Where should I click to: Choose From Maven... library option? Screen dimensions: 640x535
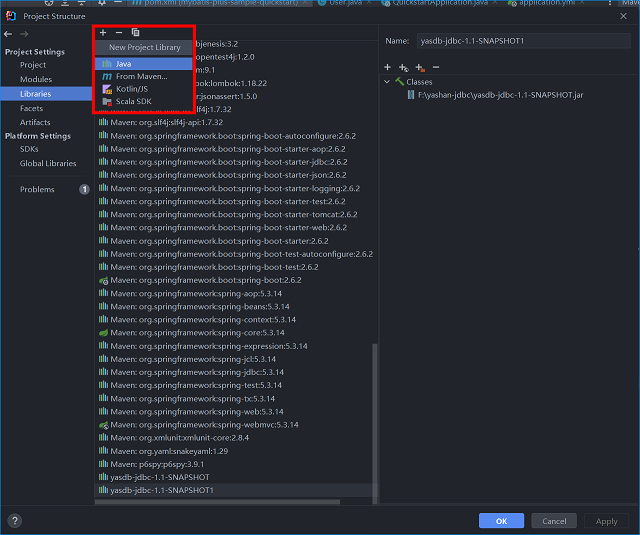pyautogui.click(x=140, y=76)
